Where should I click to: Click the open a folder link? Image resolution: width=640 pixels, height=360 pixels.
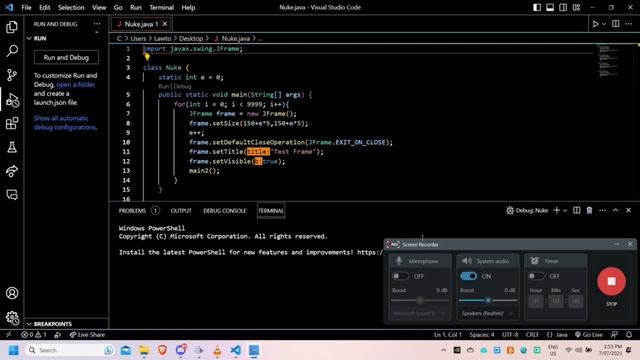pos(76,84)
